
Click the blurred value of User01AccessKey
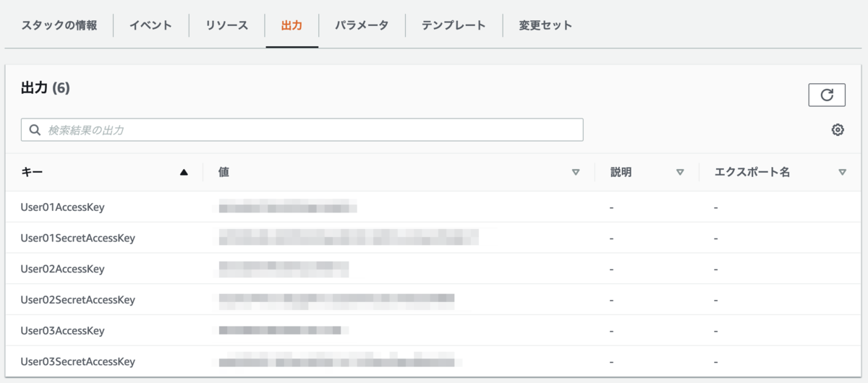coord(288,207)
